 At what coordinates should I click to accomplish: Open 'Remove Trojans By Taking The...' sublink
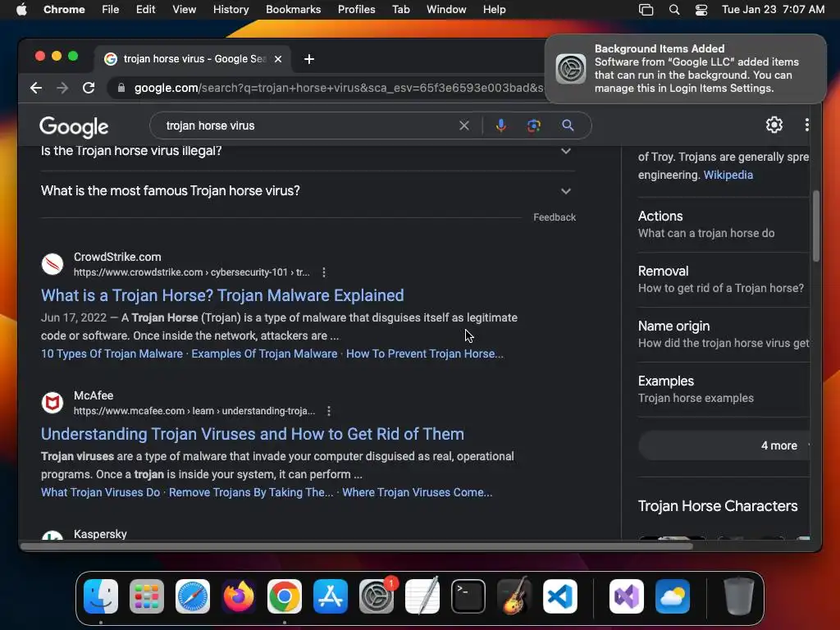tap(251, 492)
